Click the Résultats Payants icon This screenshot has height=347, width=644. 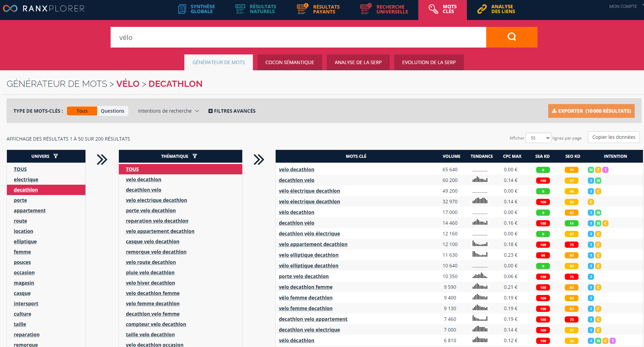point(303,9)
